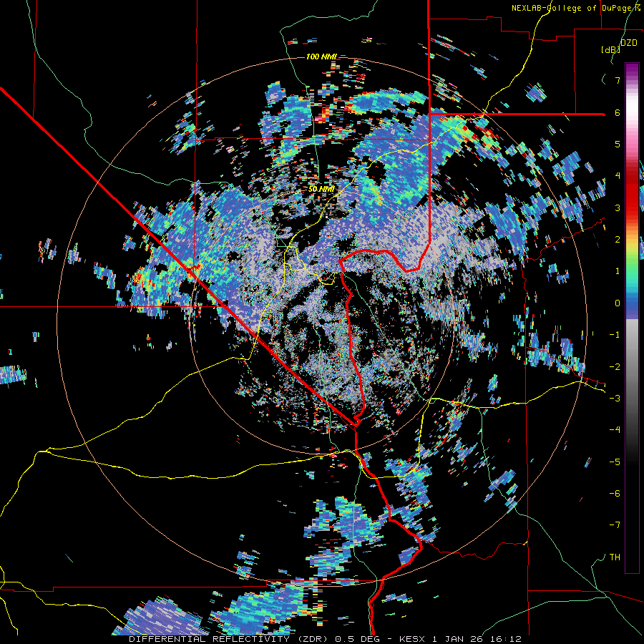Click the 2 value on the scale
The height and width of the screenshot is (644, 644).
click(618, 240)
